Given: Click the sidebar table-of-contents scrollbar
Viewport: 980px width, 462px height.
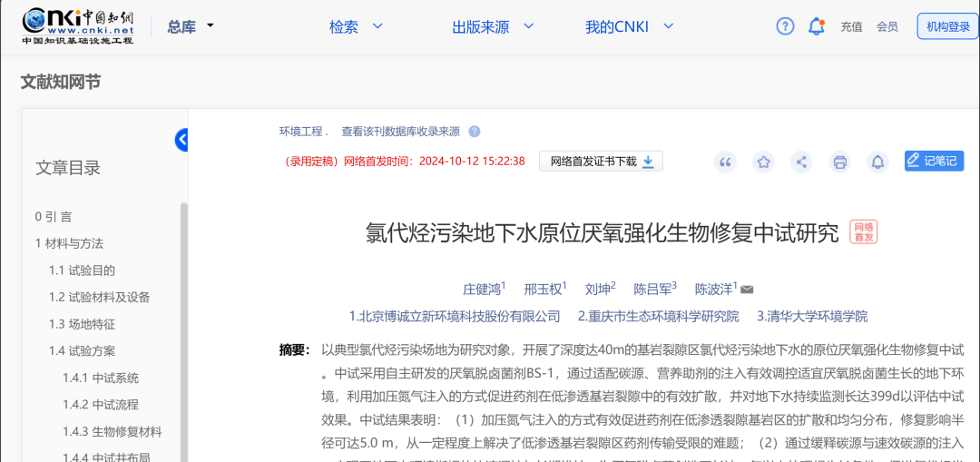Looking at the screenshot, I should click(x=183, y=331).
